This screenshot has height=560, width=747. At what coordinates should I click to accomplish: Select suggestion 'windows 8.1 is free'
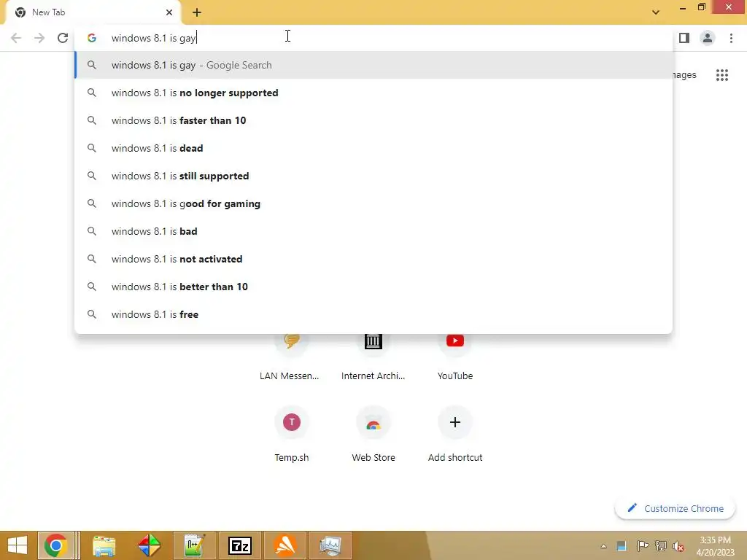[x=373, y=314]
